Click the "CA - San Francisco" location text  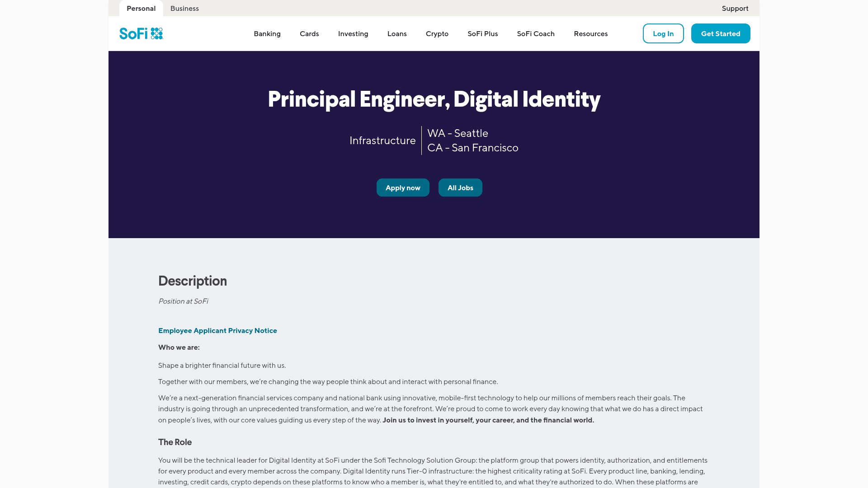coord(473,148)
